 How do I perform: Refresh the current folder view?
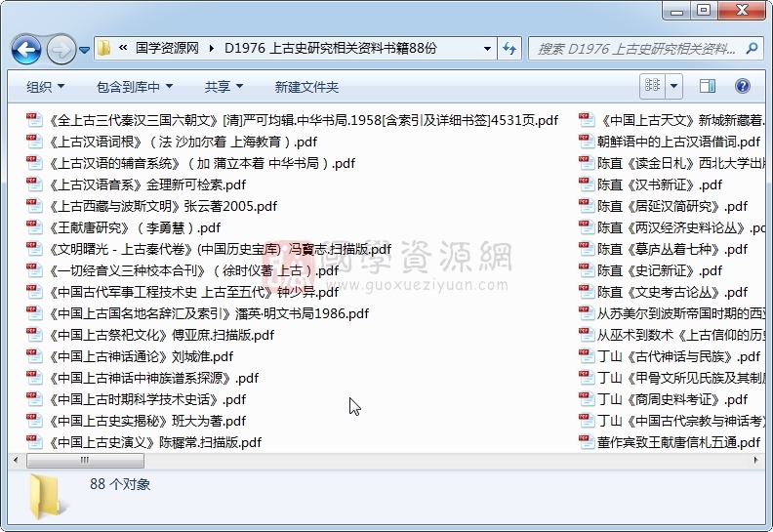tap(510, 49)
